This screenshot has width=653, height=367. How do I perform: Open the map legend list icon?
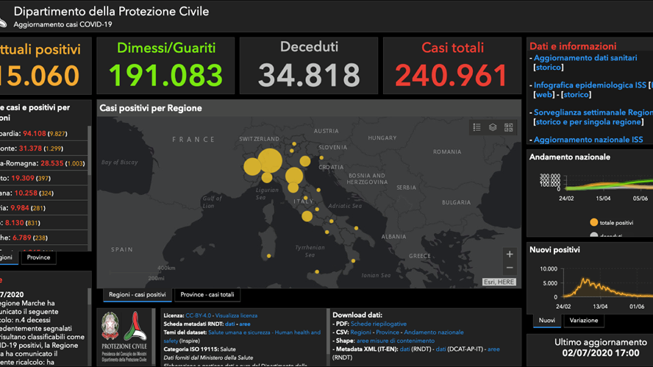(x=476, y=127)
